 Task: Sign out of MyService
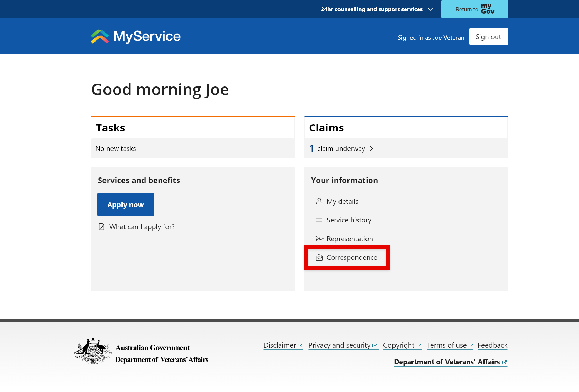[x=488, y=37]
